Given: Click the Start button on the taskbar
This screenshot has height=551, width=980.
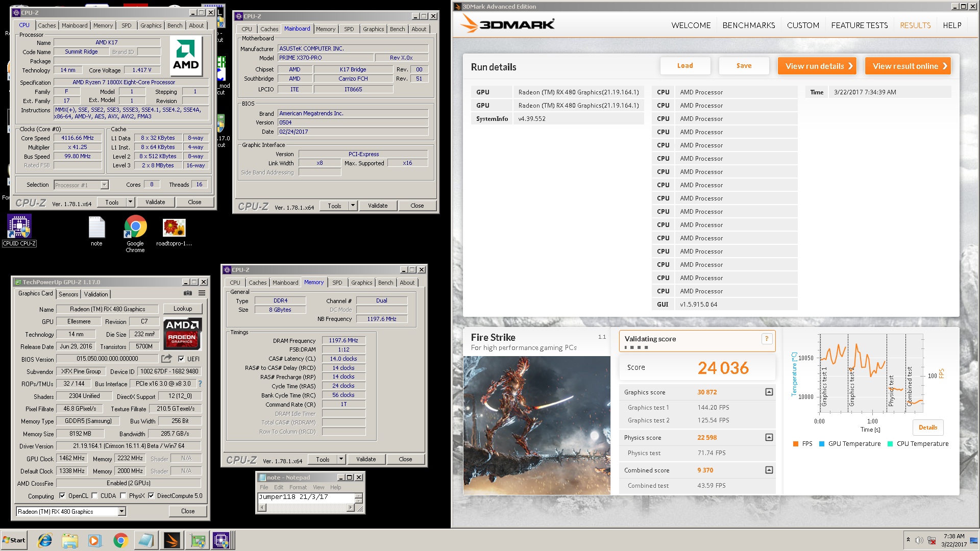Looking at the screenshot, I should [14, 540].
